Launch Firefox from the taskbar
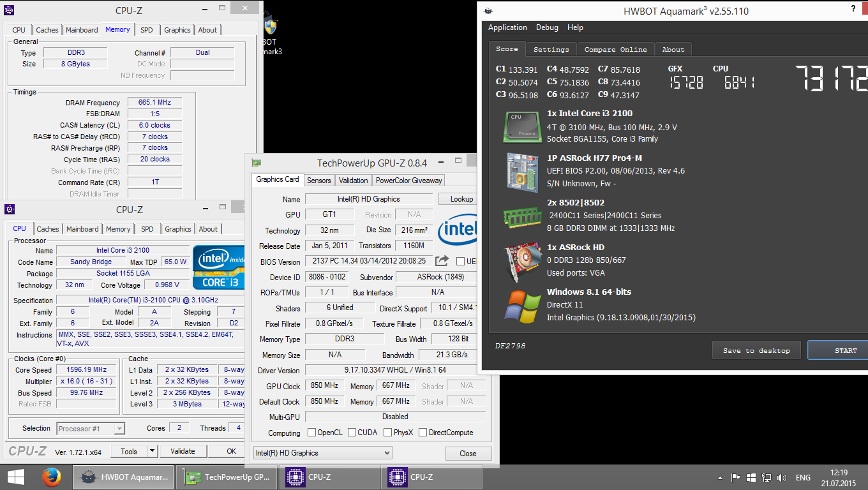This screenshot has height=490, width=868. coord(51,477)
